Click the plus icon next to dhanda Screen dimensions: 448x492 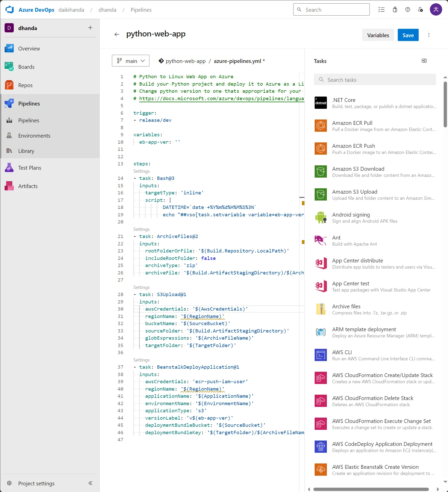(x=90, y=28)
